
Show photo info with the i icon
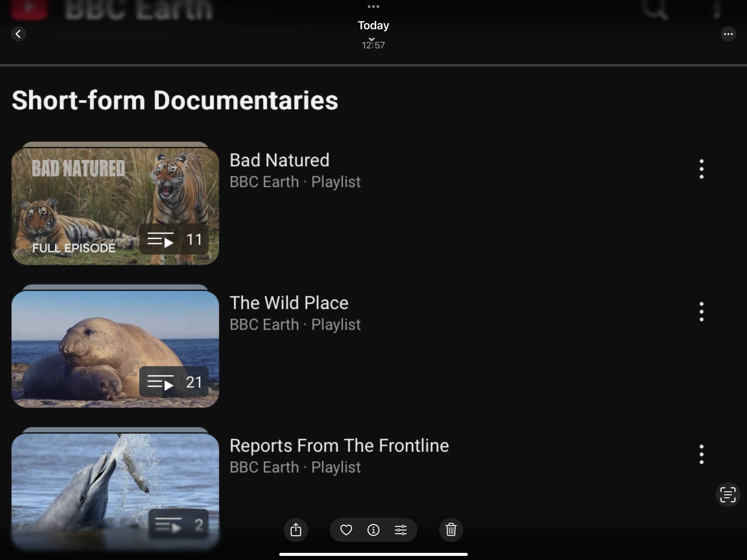(373, 530)
